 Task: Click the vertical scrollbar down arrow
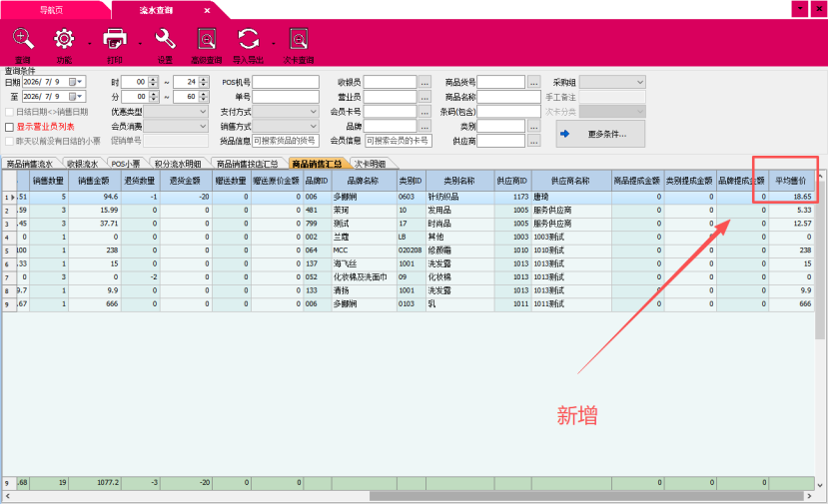(820, 485)
